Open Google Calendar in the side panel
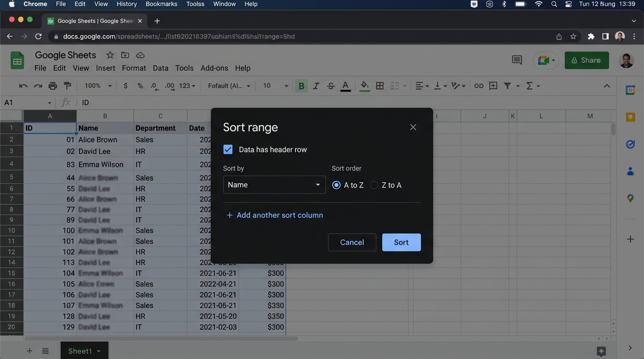 [x=630, y=90]
